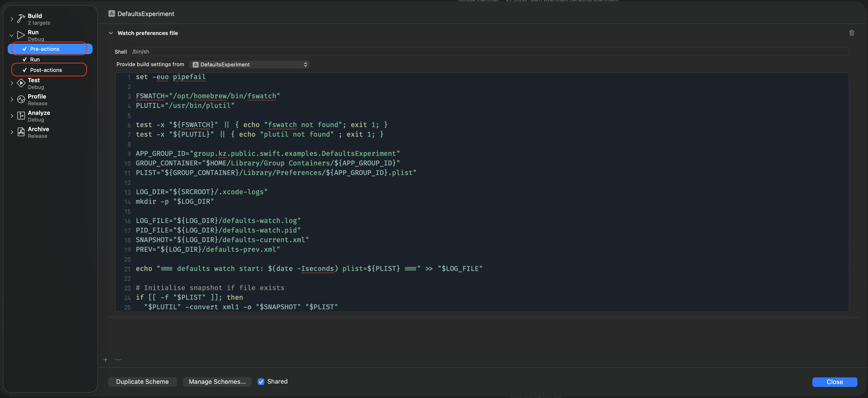Click the Duplicate Scheme button

click(142, 381)
